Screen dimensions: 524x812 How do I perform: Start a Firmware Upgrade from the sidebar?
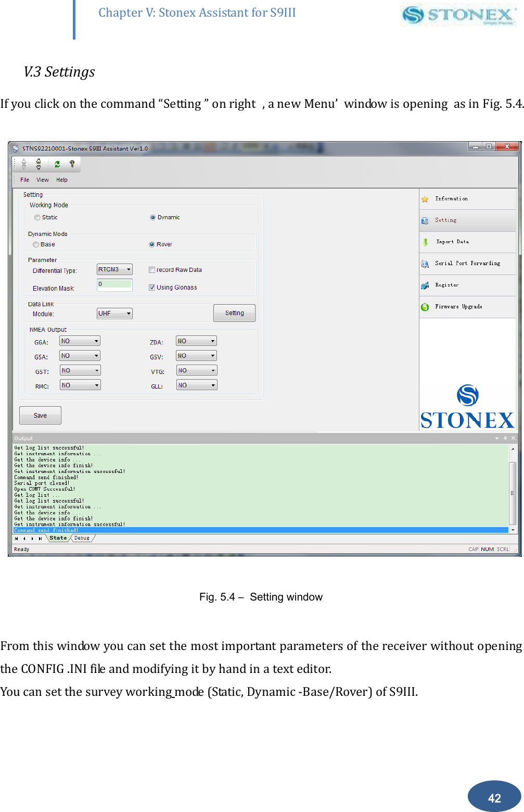click(x=458, y=307)
